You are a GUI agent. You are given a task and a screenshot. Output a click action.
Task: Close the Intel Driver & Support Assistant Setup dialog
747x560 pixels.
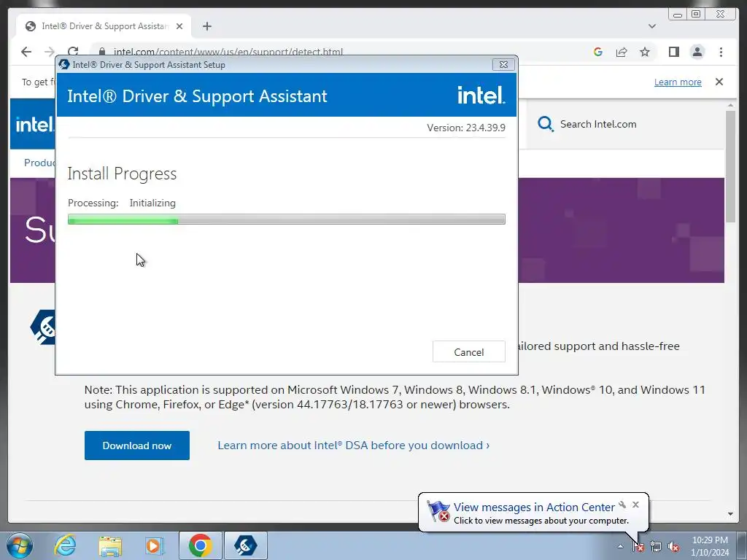(x=503, y=64)
